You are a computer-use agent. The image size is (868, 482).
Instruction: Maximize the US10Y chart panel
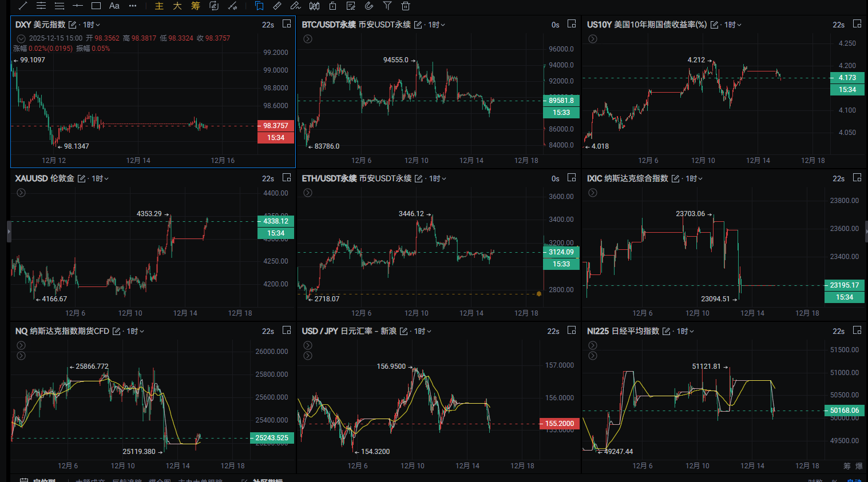pos(857,24)
